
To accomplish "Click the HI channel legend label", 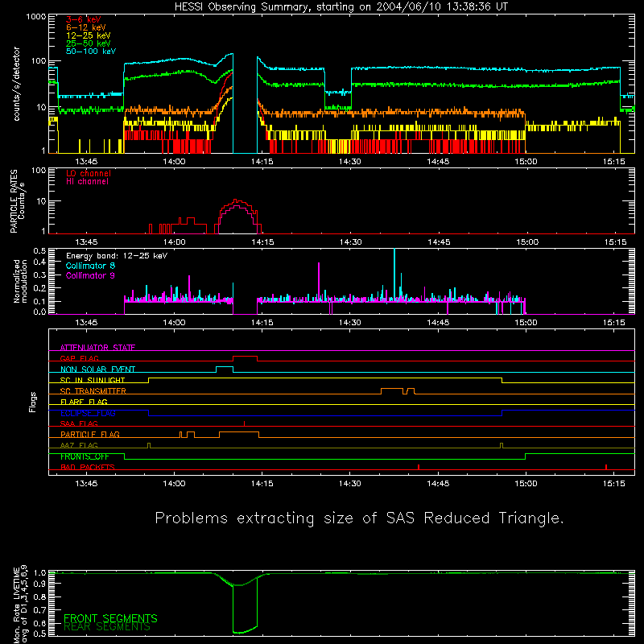I will coord(87,182).
